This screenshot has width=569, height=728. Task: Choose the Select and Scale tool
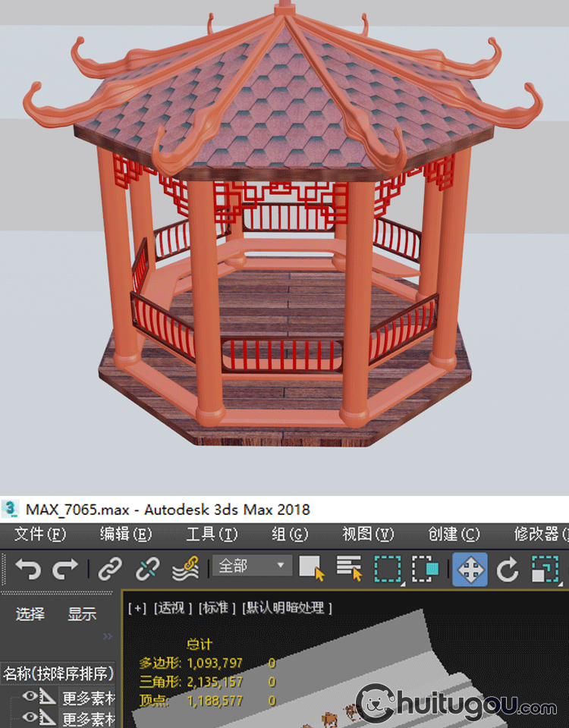pyautogui.click(x=545, y=570)
